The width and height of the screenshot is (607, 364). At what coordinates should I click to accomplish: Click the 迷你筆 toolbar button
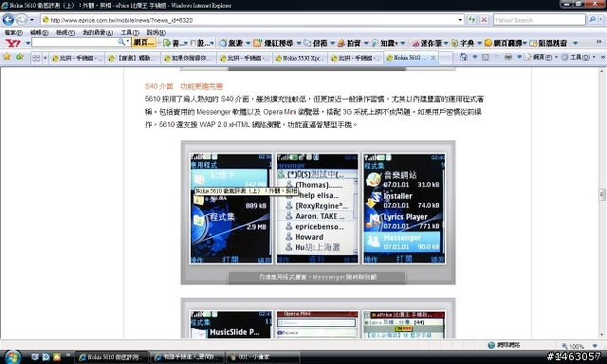click(427, 43)
